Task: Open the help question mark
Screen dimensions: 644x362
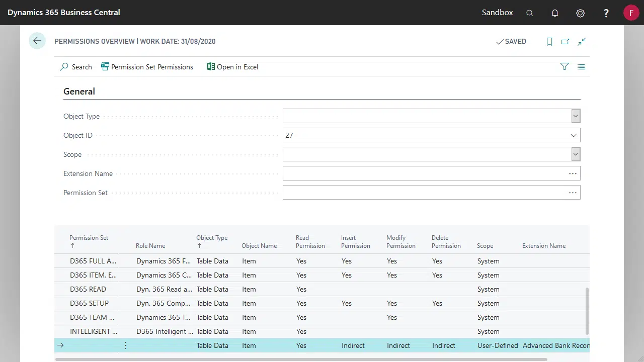Action: pos(606,13)
